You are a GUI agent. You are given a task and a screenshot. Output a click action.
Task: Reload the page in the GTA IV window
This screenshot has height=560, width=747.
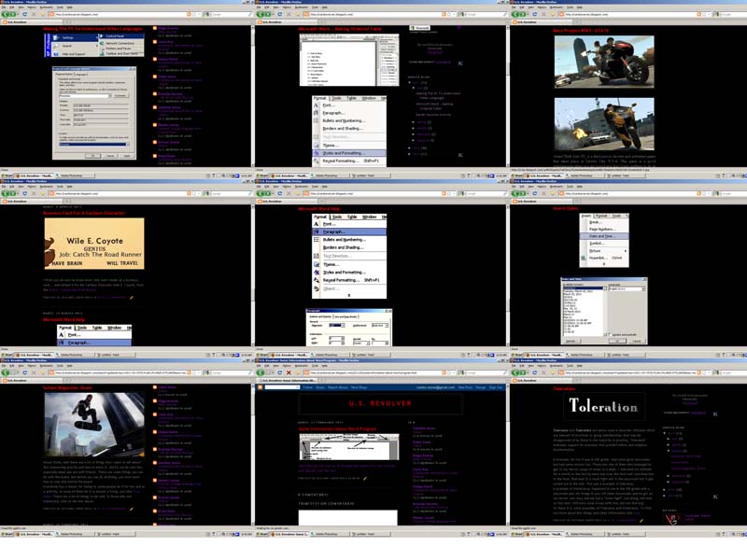coord(535,14)
